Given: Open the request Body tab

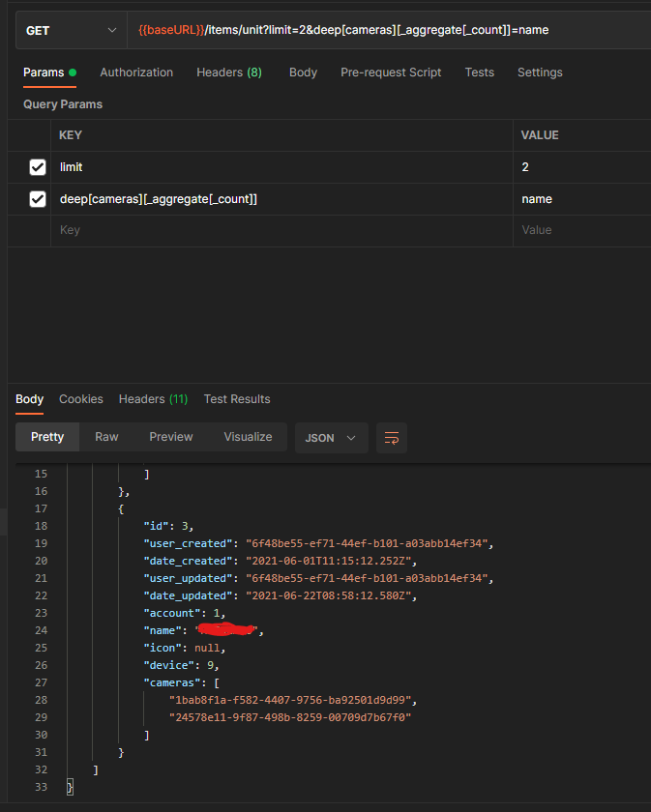Looking at the screenshot, I should coord(303,72).
